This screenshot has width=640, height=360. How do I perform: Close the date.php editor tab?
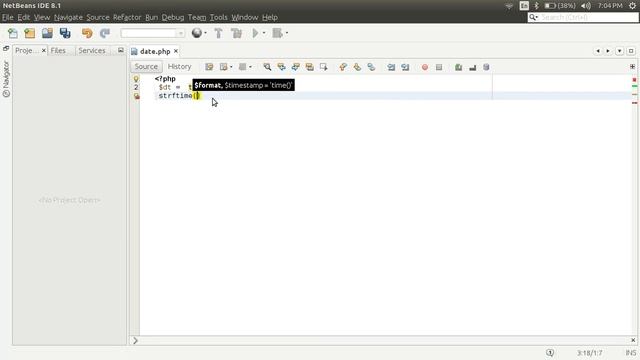176,51
